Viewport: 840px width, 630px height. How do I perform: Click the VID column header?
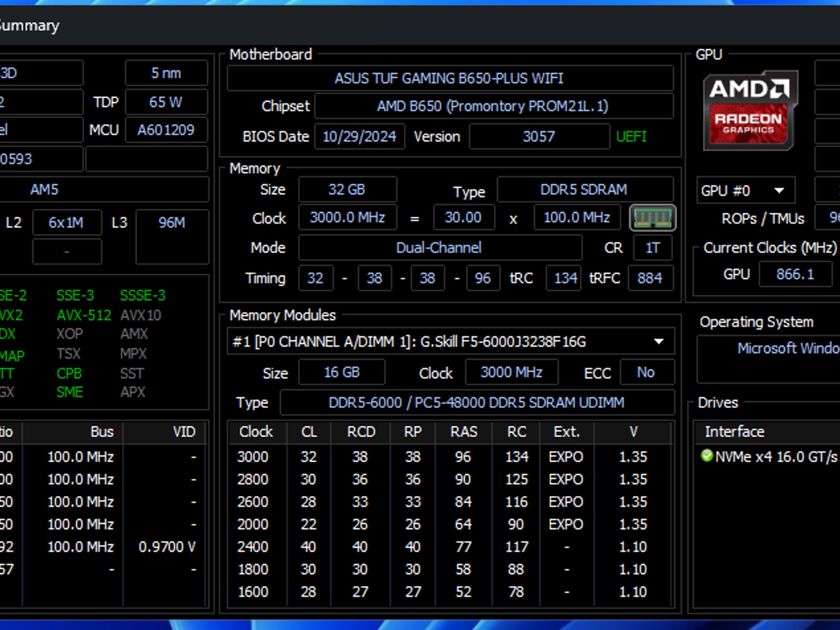pyautogui.click(x=164, y=432)
